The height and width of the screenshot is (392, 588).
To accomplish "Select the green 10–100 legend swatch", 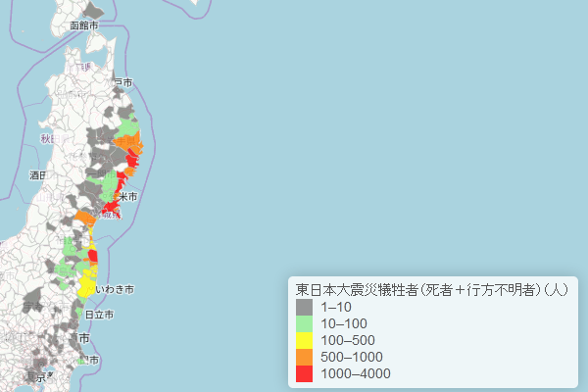I will tap(304, 323).
